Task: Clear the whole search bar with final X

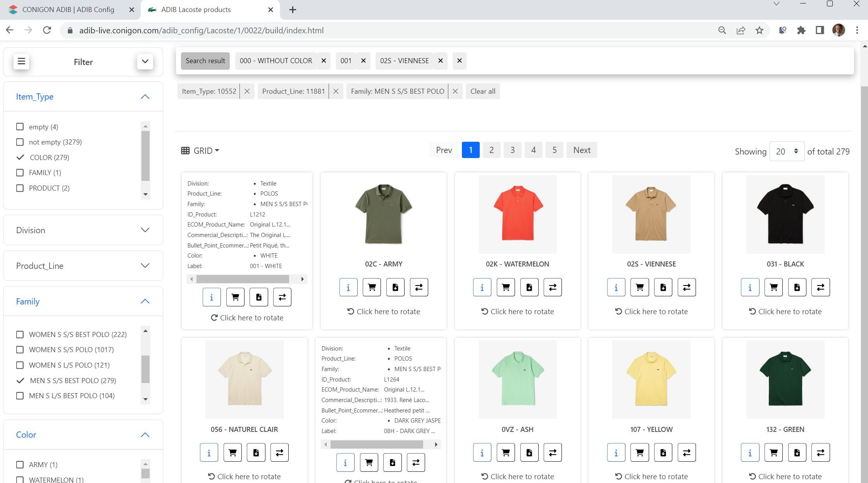Action: point(460,61)
